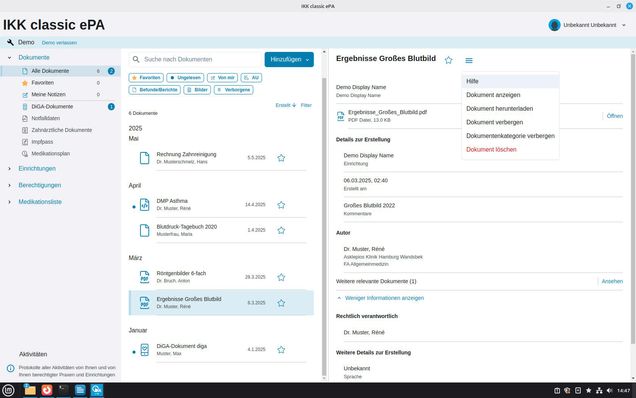Focus the Suche nach Dokumenten field

tap(196, 59)
